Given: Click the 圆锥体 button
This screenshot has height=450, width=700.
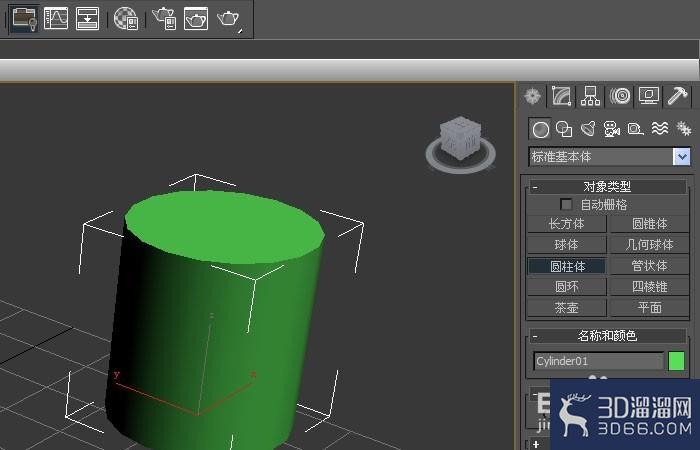Looking at the screenshot, I should 650,224.
